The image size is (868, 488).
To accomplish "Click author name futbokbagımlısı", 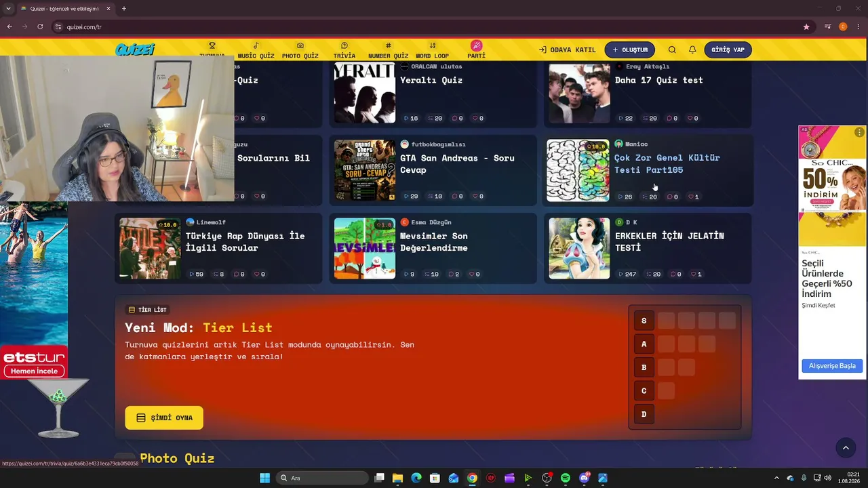I will coord(438,144).
